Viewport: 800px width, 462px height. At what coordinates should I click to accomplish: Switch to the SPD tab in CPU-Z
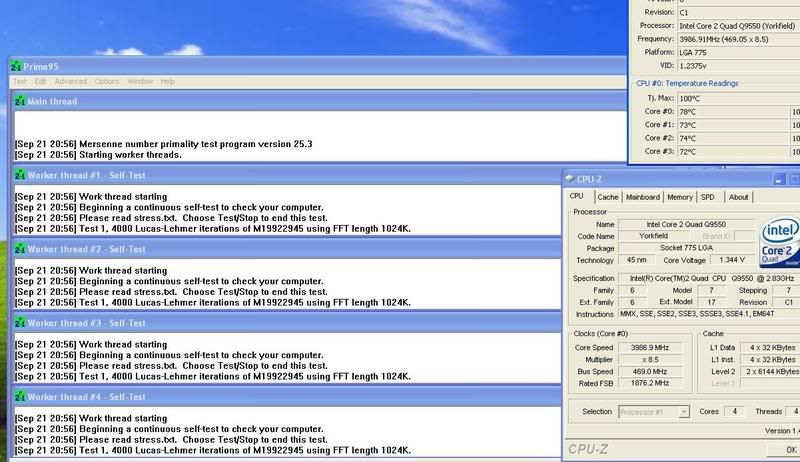tap(708, 197)
